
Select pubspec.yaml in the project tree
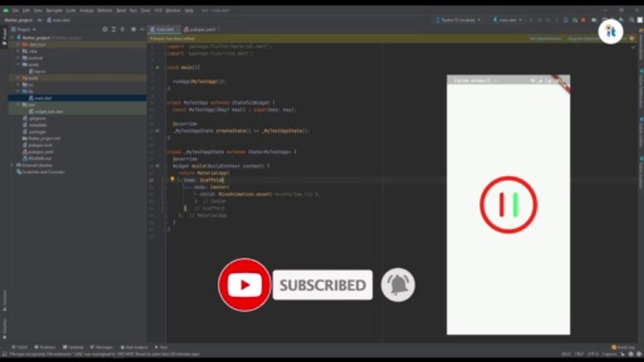coord(38,151)
